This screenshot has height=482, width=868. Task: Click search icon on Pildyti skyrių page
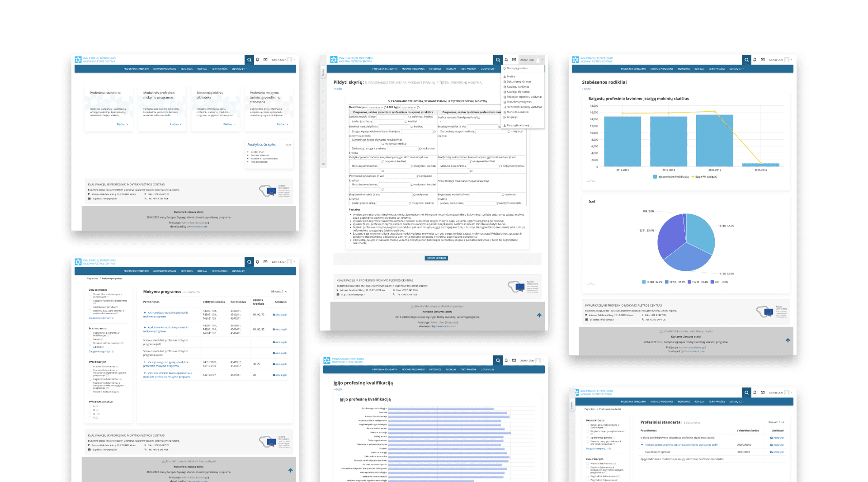[x=498, y=60]
